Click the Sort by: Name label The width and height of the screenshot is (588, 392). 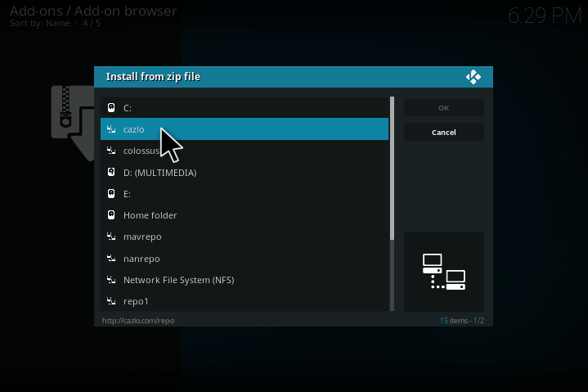[40, 23]
